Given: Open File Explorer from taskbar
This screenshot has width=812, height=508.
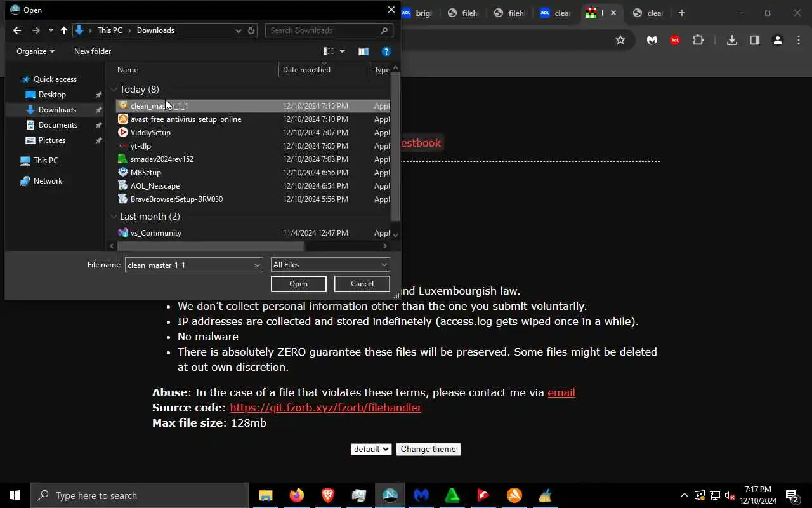Looking at the screenshot, I should coord(265,495).
